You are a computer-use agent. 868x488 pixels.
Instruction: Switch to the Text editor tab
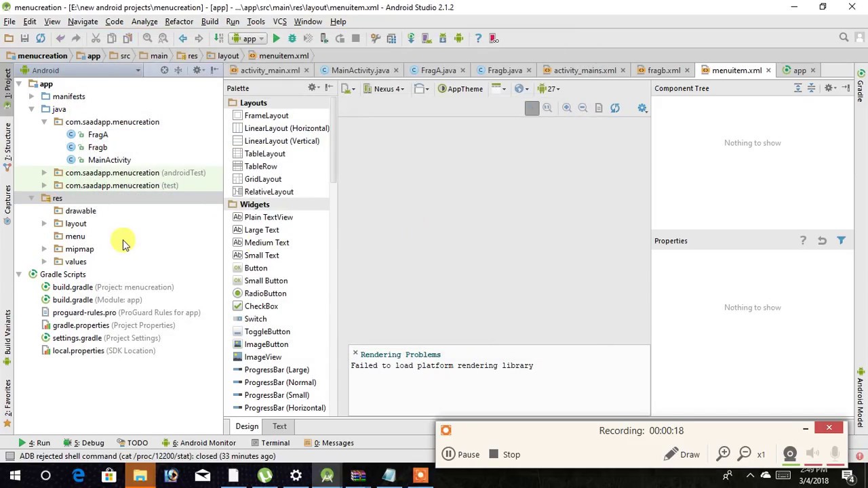click(x=279, y=426)
